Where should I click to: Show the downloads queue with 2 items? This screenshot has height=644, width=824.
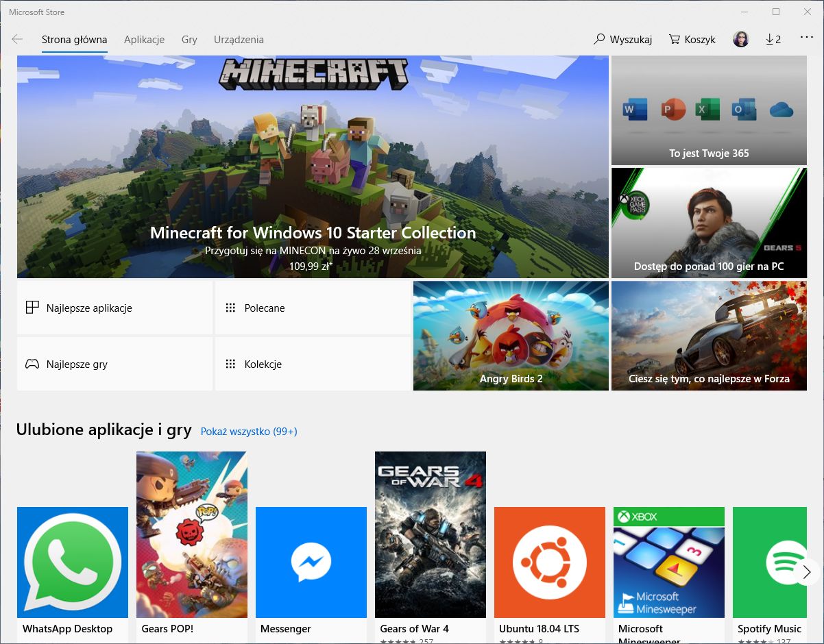773,40
